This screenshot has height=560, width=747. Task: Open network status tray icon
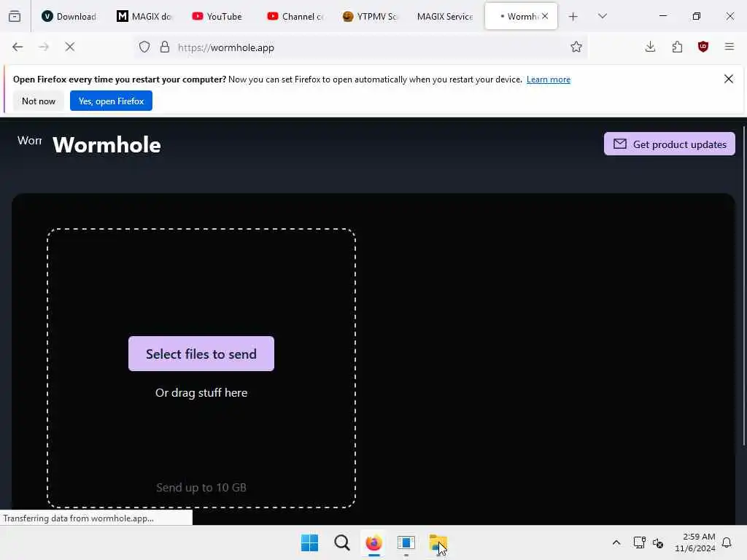point(639,542)
